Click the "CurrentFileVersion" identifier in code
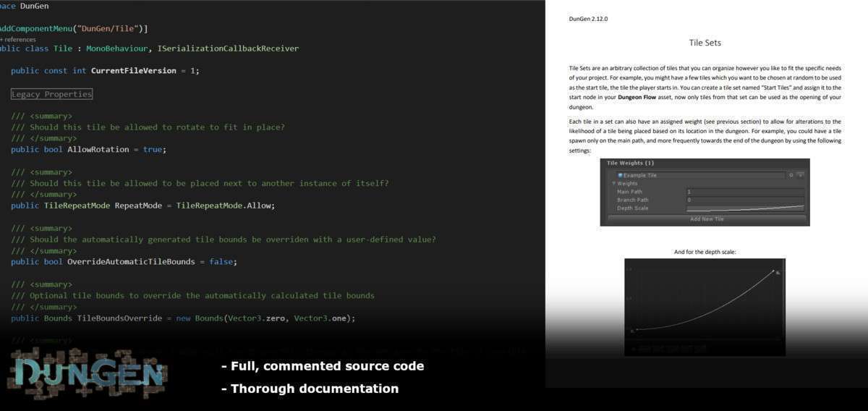Screen dimensions: 868x411 (134, 71)
